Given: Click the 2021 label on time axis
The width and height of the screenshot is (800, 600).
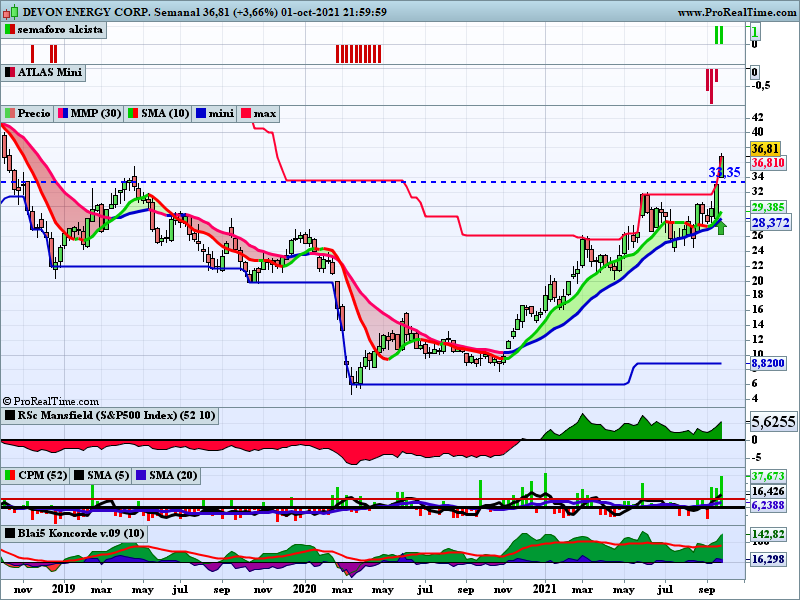Looking at the screenshot, I should click(x=545, y=589).
